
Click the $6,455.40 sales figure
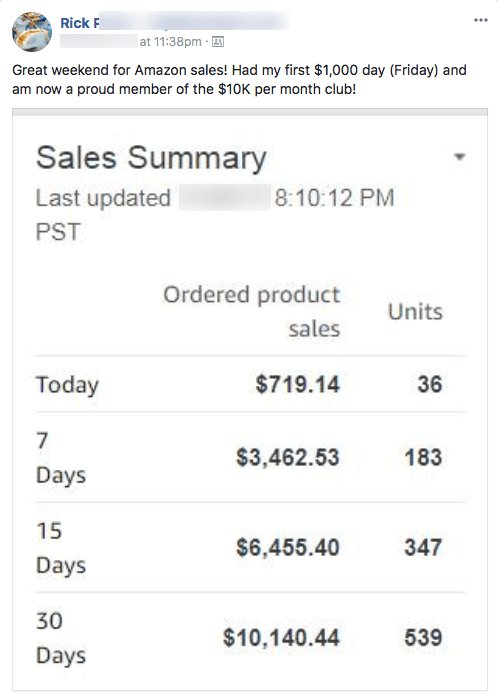(x=288, y=547)
